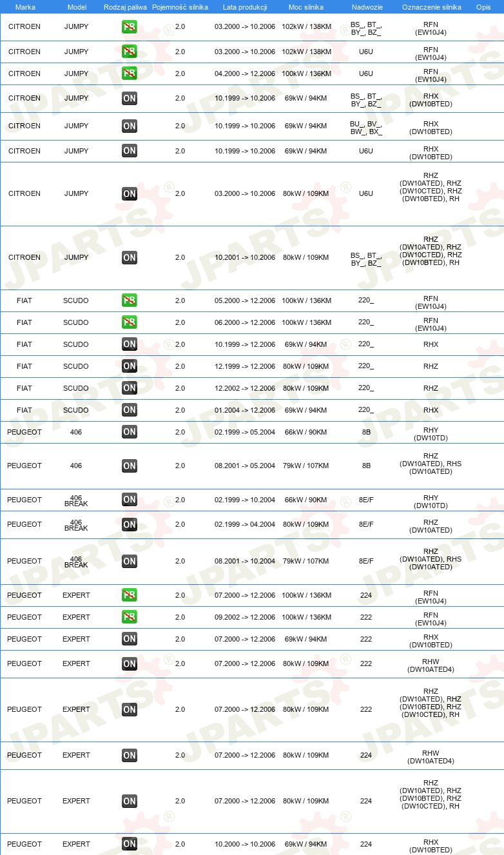
Task: Select production dates 10.2001 -> 10.2006
Action: tap(245, 257)
